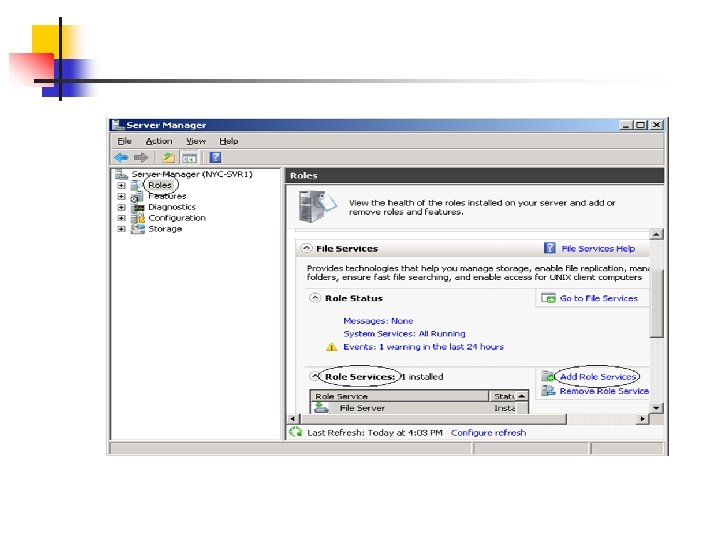Open the Help menu
720x540 pixels.
pos(228,141)
